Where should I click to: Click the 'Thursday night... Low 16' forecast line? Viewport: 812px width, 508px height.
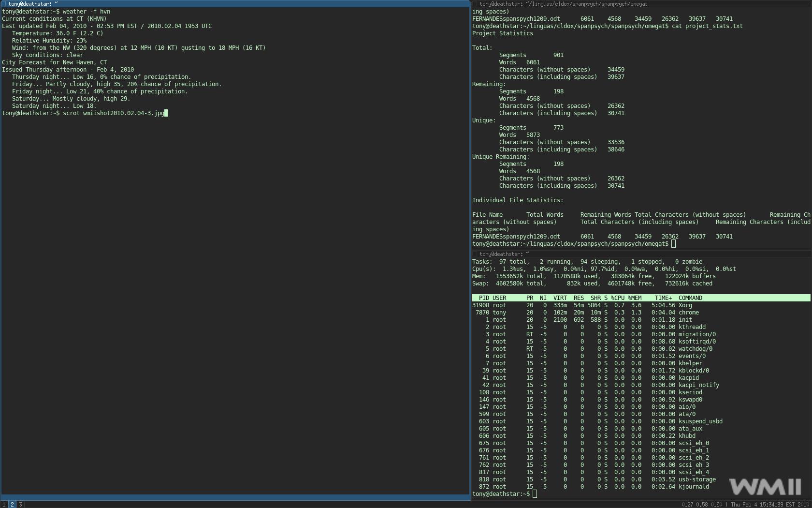pos(101,77)
